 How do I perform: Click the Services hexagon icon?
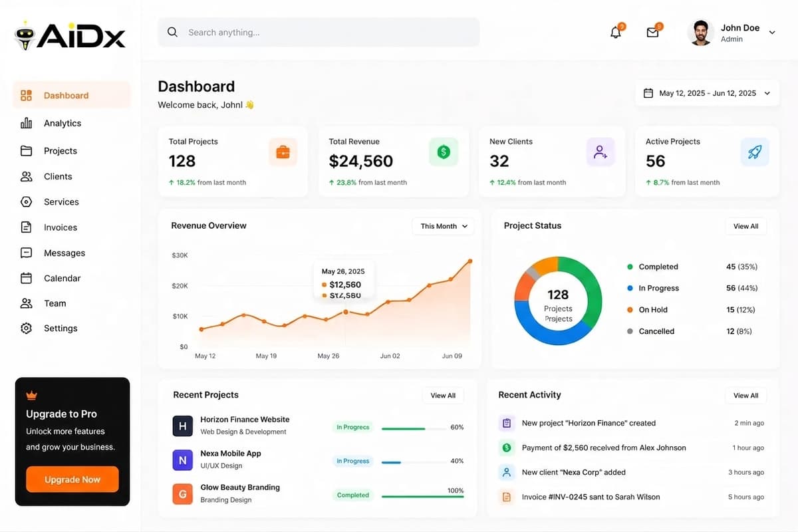click(x=27, y=201)
